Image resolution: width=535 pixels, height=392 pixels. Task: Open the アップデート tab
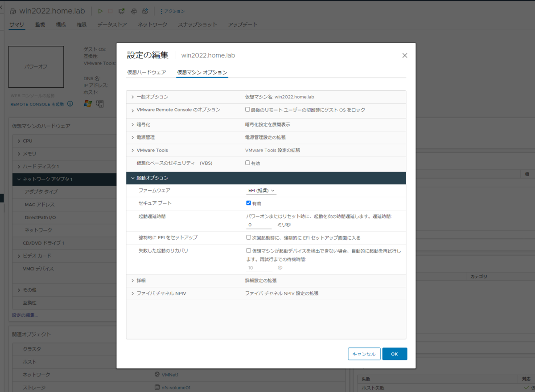click(243, 24)
